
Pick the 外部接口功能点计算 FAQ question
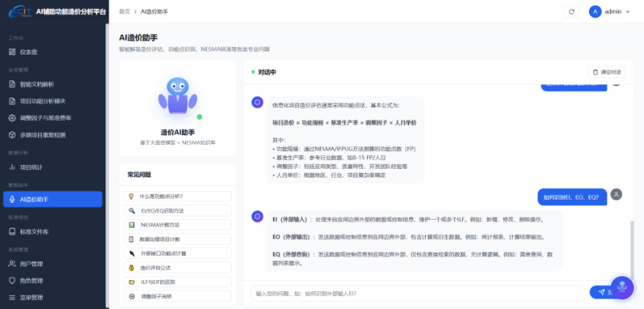[x=177, y=253]
